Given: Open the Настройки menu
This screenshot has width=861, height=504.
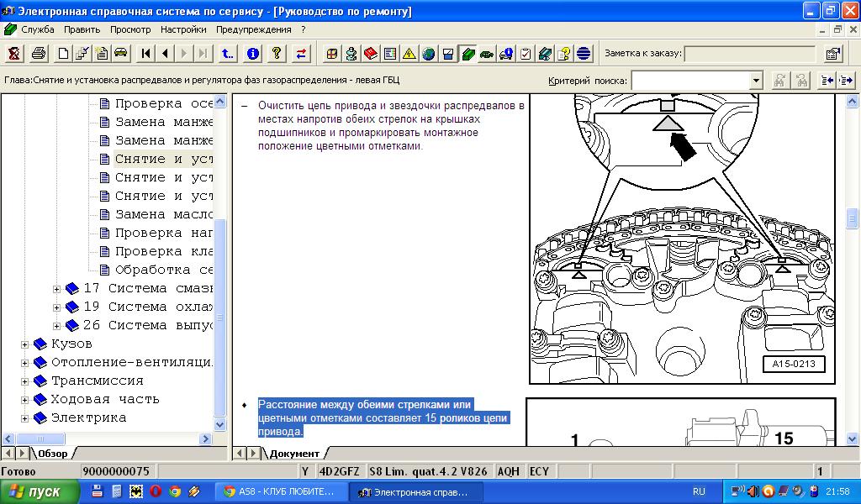Looking at the screenshot, I should pyautogui.click(x=183, y=29).
